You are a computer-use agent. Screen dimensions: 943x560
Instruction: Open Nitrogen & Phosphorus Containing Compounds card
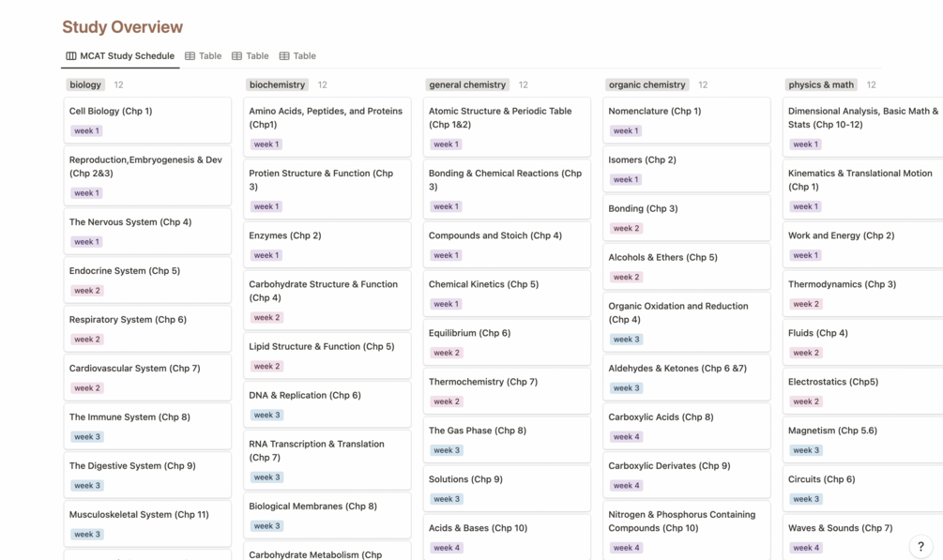tap(687, 531)
